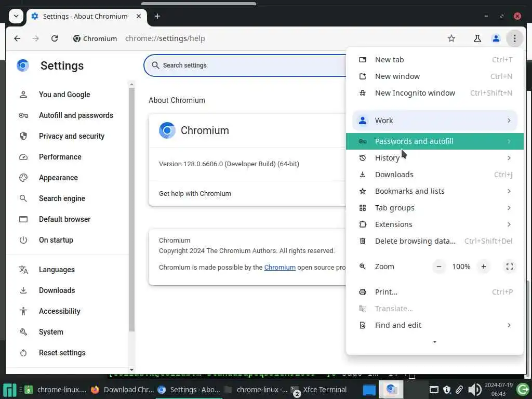Screen dimensions: 532x399
Task: Expand the History submenu
Action: 435,158
